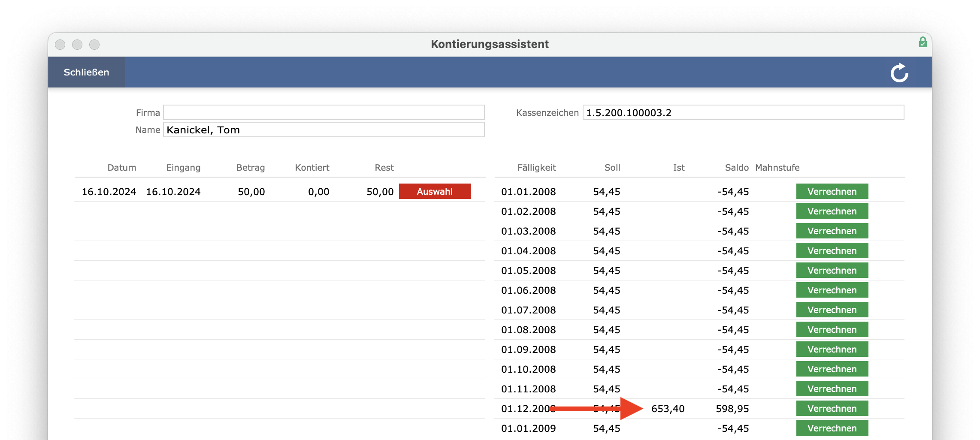This screenshot has width=980, height=440.
Task: Click the Kontiert column header
Action: (x=312, y=168)
